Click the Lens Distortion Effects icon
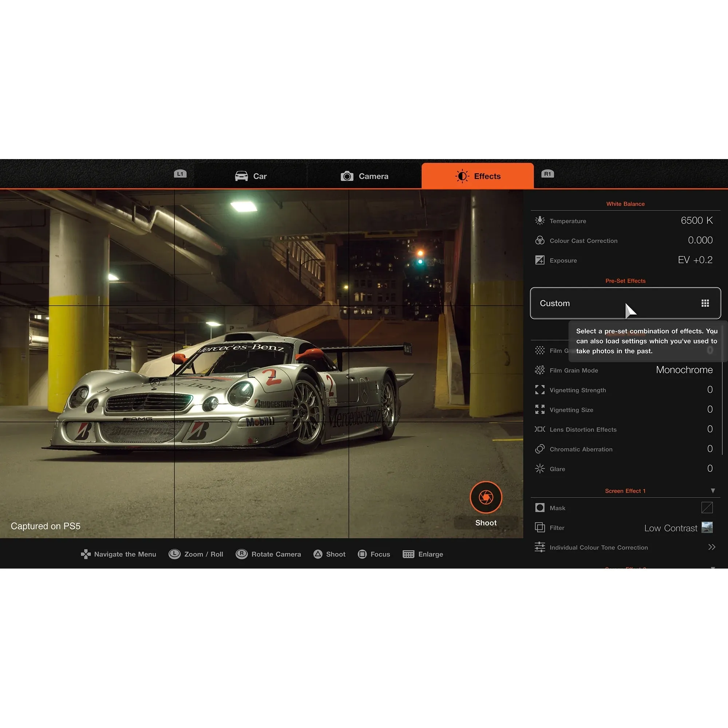This screenshot has height=728, width=728. (540, 429)
